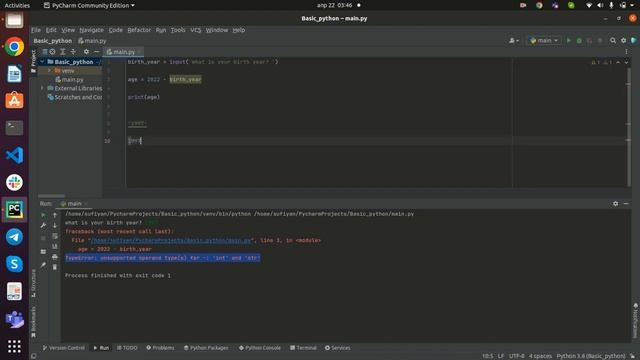Screen dimensions: 640x360
Task: Open the main.py traceback file link
Action: 171,240
